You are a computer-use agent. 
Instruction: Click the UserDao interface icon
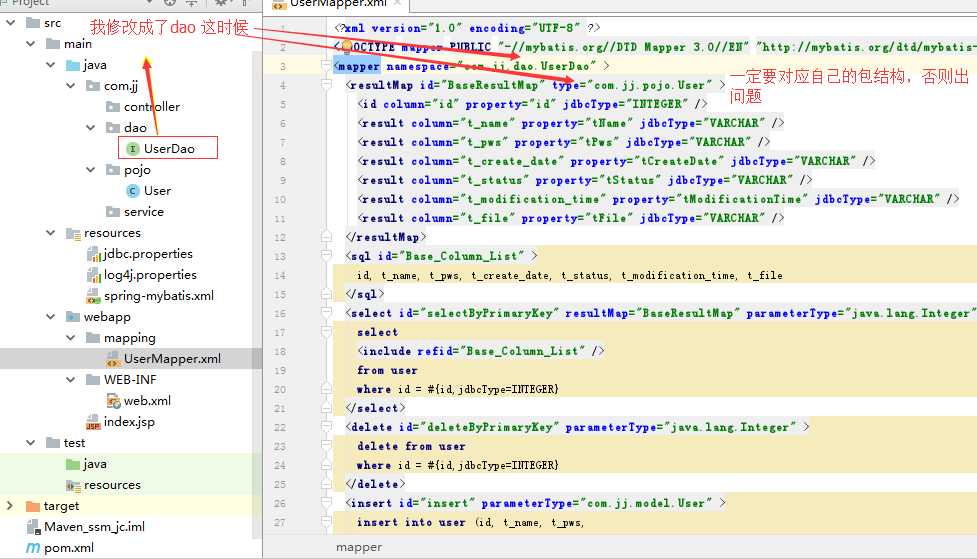(x=133, y=148)
